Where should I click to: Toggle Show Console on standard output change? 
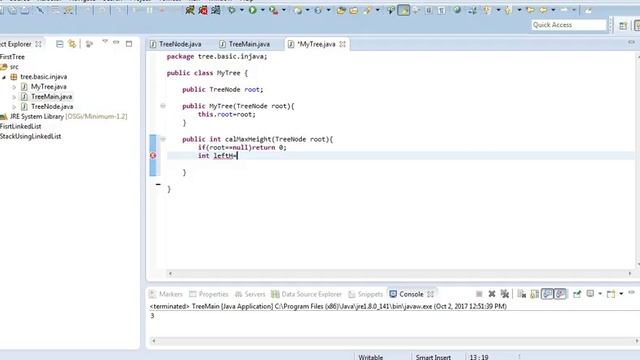(x=547, y=294)
